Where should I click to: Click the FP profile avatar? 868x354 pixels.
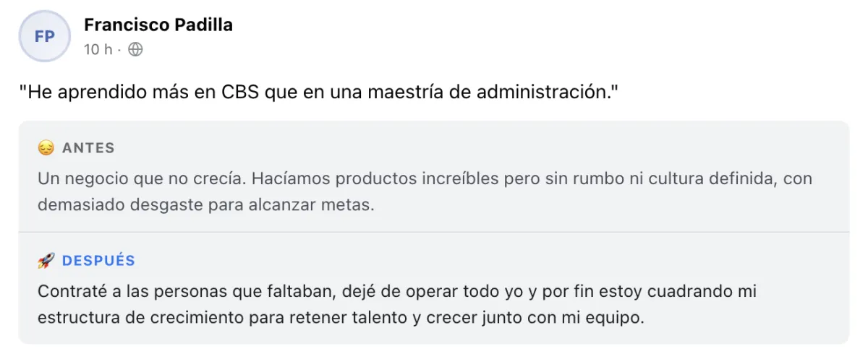[x=45, y=36]
